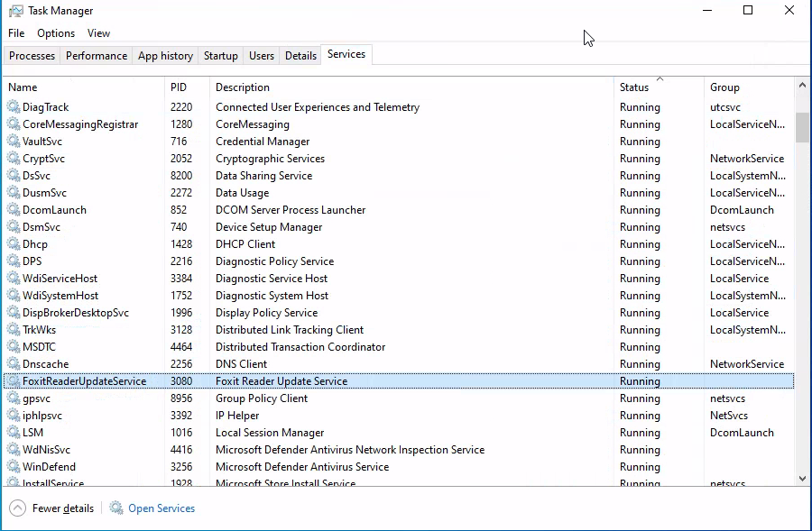Click the FoxitReaderUpdateService gear icon
This screenshot has height=531, width=812.
click(14, 381)
